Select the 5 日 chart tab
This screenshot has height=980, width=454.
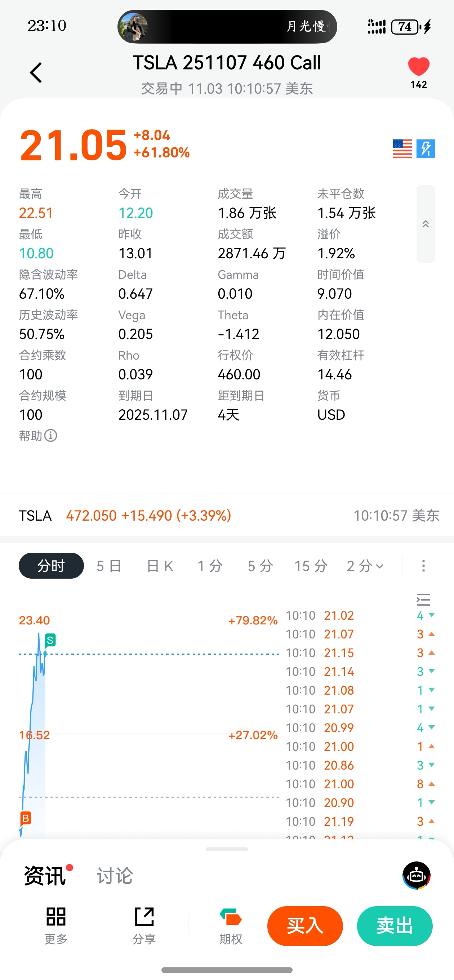click(x=109, y=566)
